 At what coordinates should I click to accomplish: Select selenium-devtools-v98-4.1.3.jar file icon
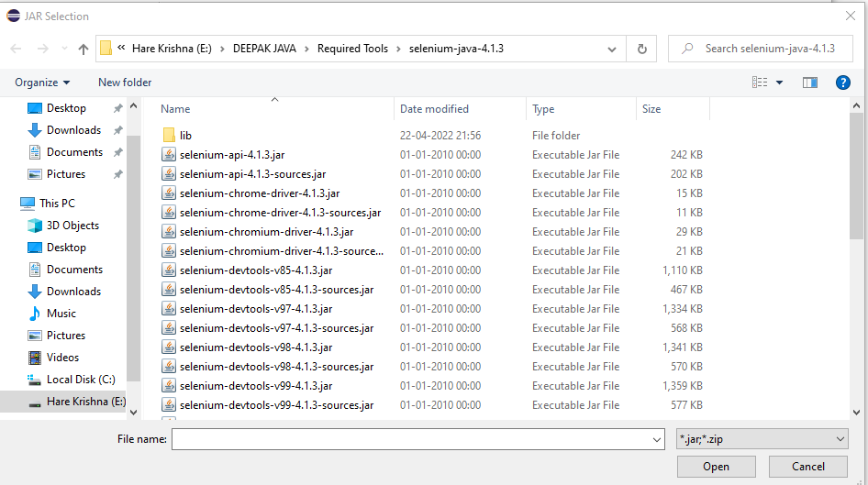(169, 347)
